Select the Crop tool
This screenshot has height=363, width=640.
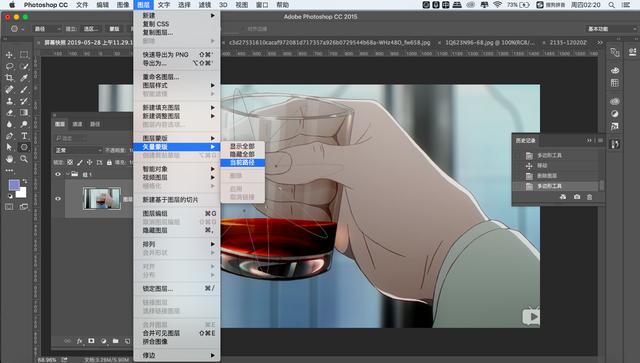[9, 78]
